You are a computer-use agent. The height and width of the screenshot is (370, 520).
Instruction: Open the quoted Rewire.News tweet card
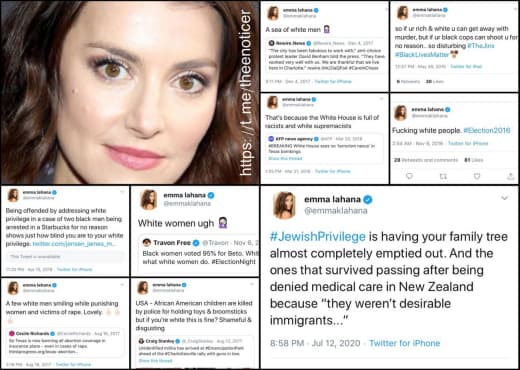326,55
